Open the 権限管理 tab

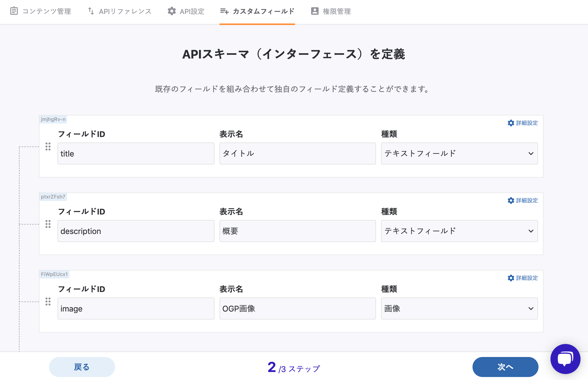click(331, 11)
